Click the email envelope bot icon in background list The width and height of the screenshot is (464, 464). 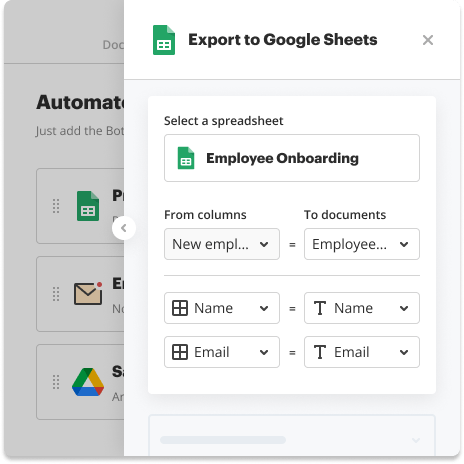[88, 293]
